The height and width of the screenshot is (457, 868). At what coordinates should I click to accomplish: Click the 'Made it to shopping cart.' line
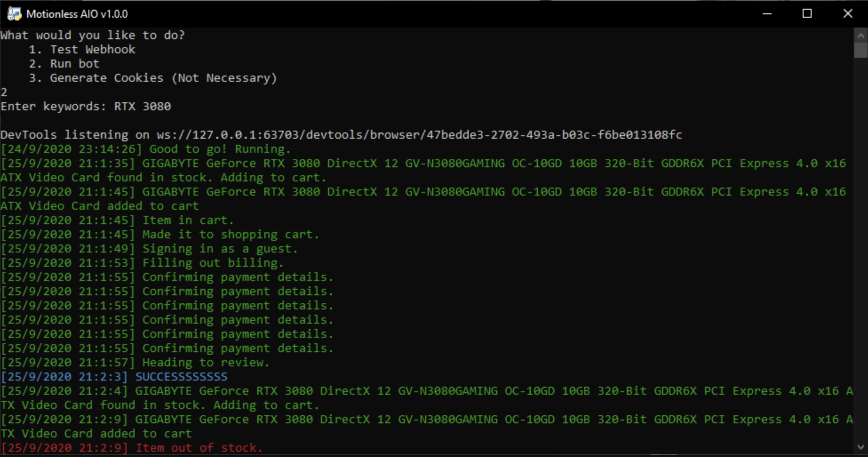click(x=160, y=235)
